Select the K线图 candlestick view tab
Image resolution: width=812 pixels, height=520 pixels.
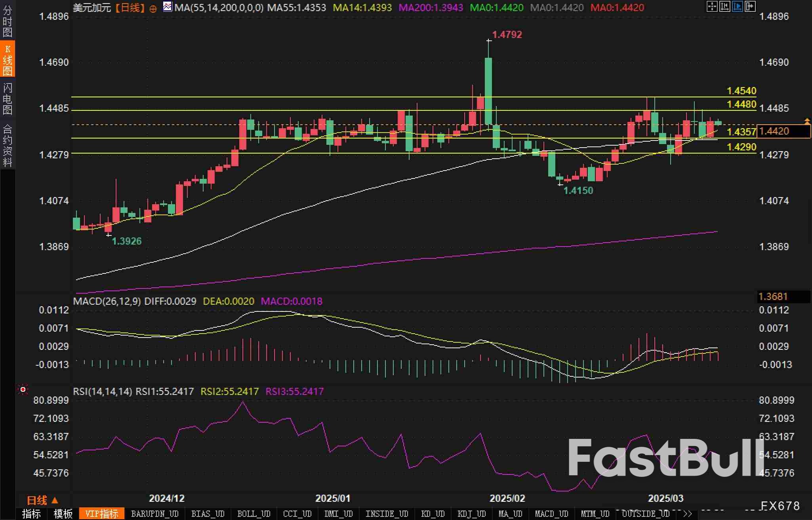click(7, 59)
